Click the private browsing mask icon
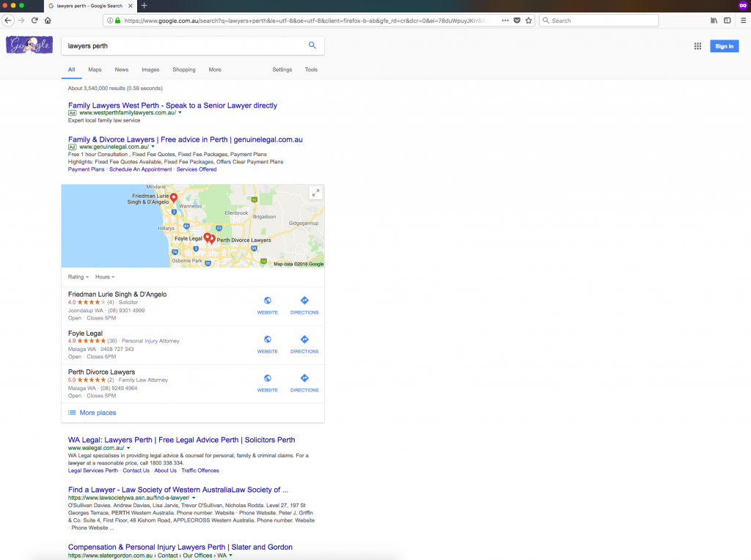 [743, 6]
